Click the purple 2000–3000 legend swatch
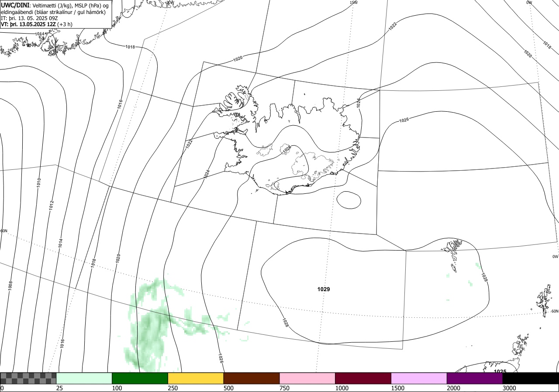The width and height of the screenshot is (559, 392). coord(475,378)
